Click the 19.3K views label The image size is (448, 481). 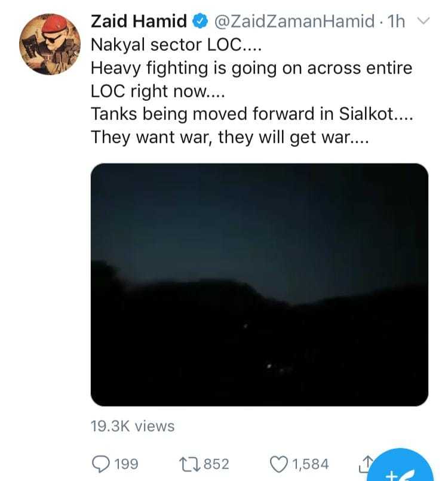[x=133, y=426]
